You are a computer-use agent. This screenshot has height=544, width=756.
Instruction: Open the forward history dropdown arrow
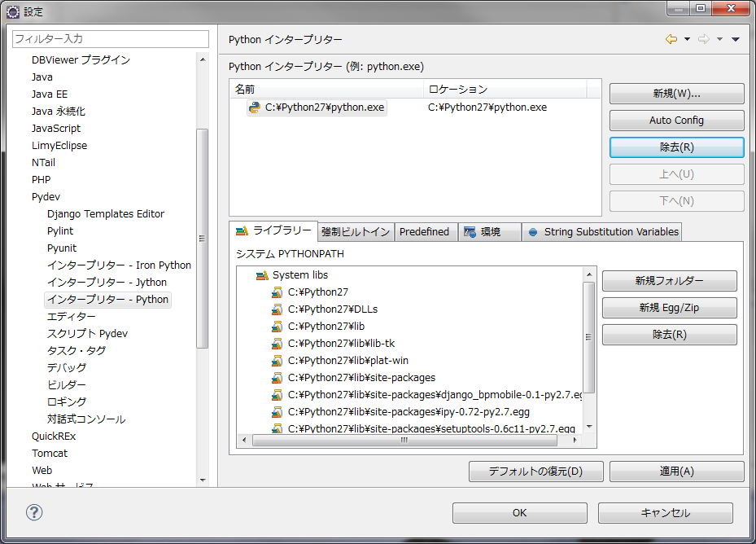click(x=720, y=39)
